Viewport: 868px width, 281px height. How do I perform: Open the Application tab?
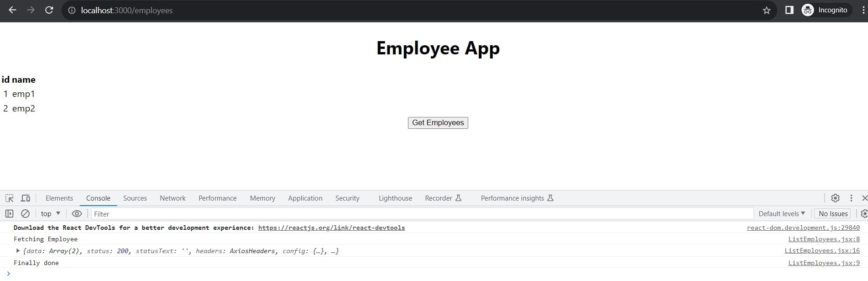(x=305, y=198)
